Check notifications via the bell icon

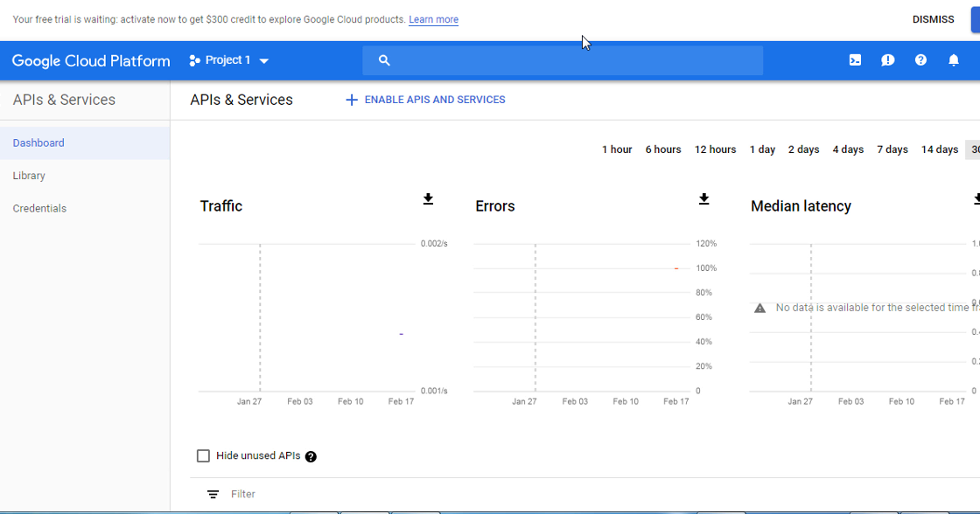click(x=954, y=60)
